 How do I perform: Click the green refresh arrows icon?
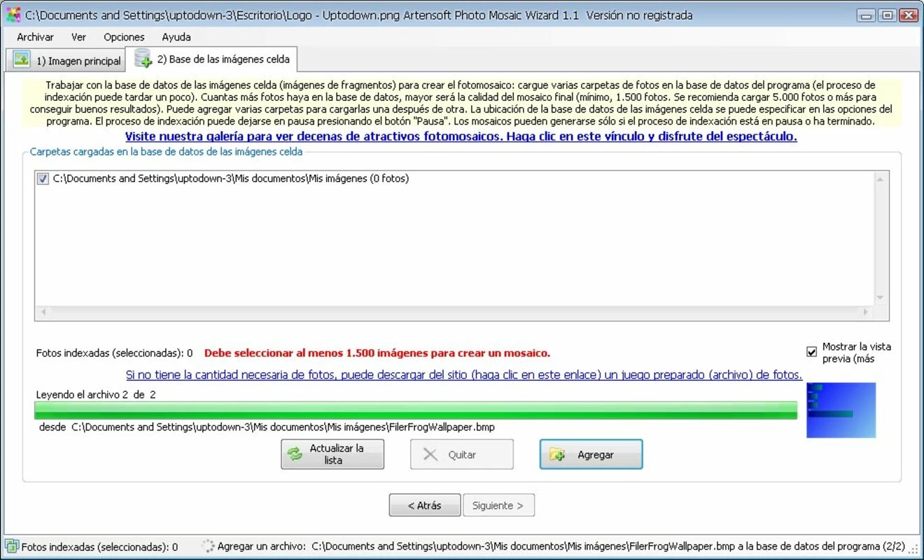(295, 454)
